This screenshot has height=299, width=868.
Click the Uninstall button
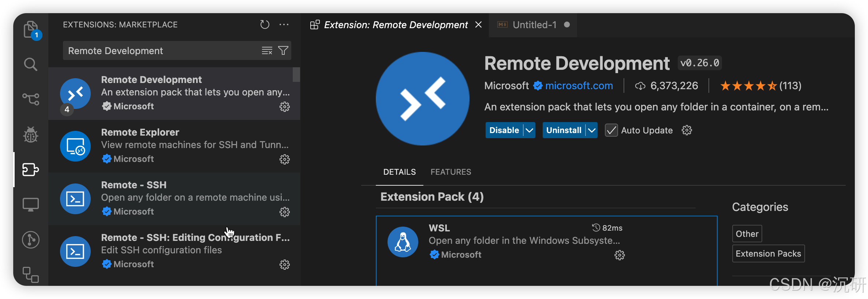tap(564, 130)
